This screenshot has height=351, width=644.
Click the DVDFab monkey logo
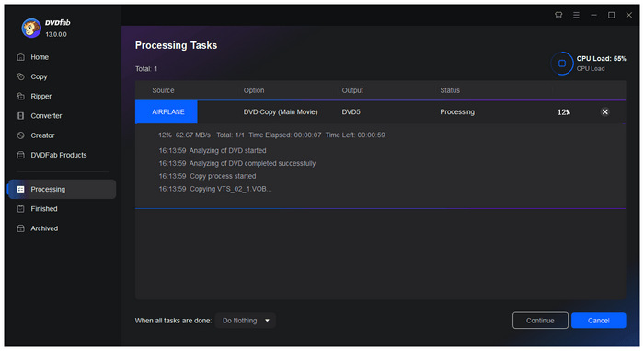[31, 28]
